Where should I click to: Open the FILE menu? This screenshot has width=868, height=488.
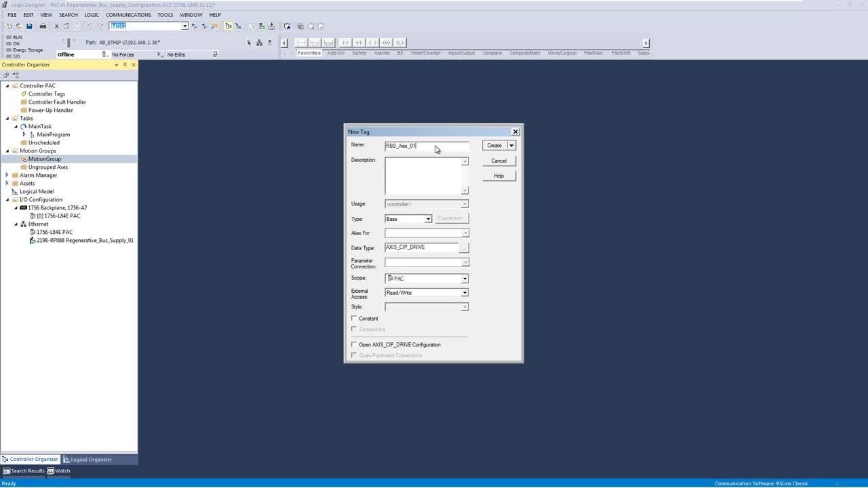(x=12, y=15)
